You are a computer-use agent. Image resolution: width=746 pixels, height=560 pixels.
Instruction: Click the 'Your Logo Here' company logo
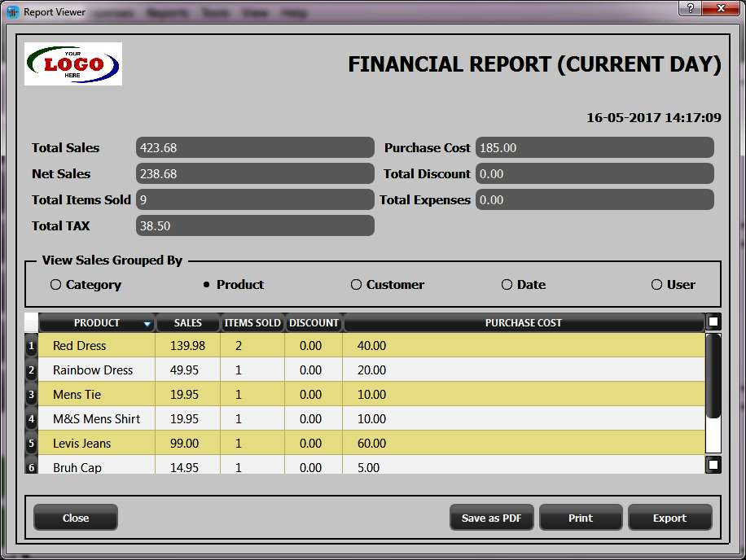(x=72, y=62)
